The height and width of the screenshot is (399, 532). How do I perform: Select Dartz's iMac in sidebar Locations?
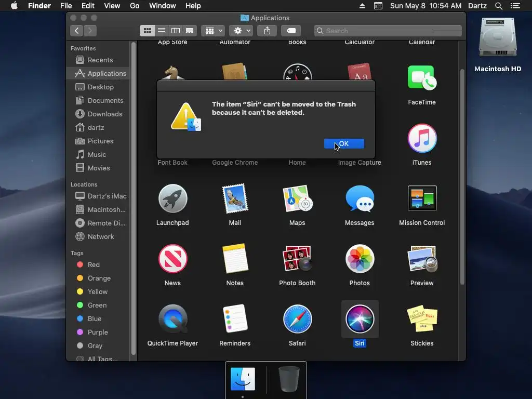[98, 196]
